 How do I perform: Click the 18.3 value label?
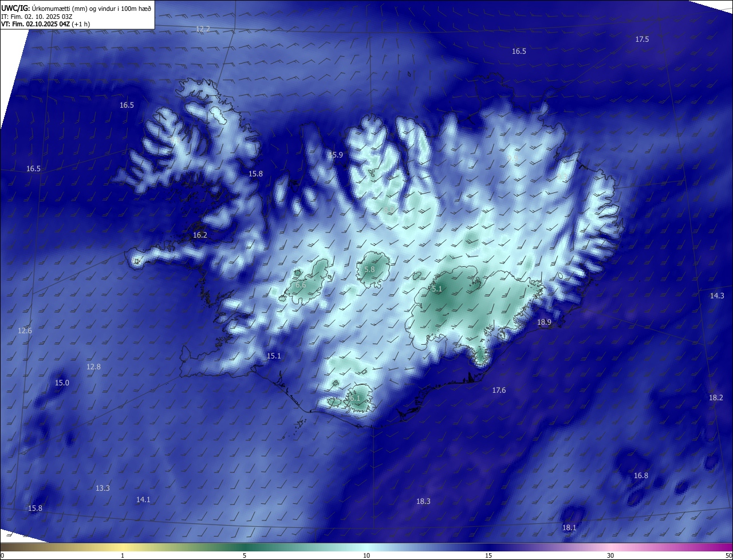click(423, 501)
